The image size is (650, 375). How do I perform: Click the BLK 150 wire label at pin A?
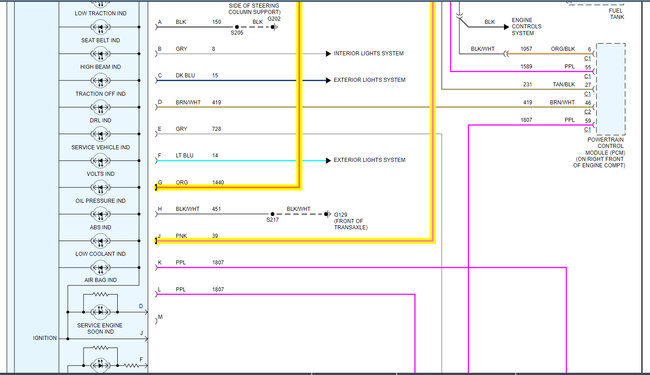tap(198, 22)
